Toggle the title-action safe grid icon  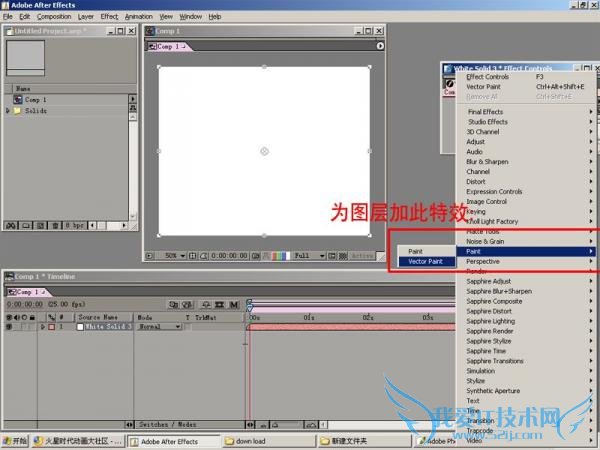coord(193,256)
